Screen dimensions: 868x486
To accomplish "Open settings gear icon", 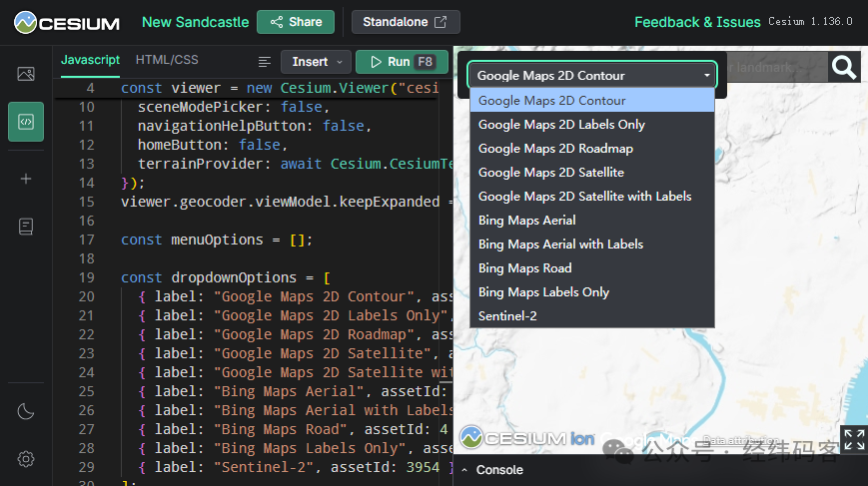I will click(x=26, y=459).
